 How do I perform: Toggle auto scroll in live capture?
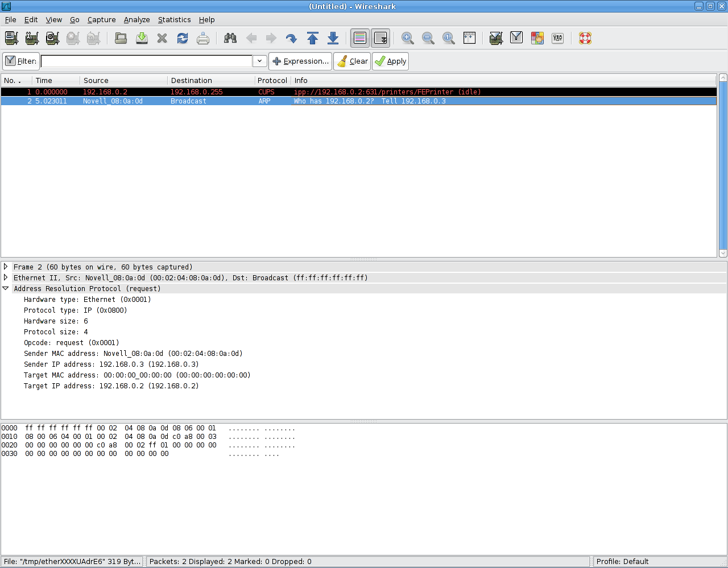click(x=380, y=38)
